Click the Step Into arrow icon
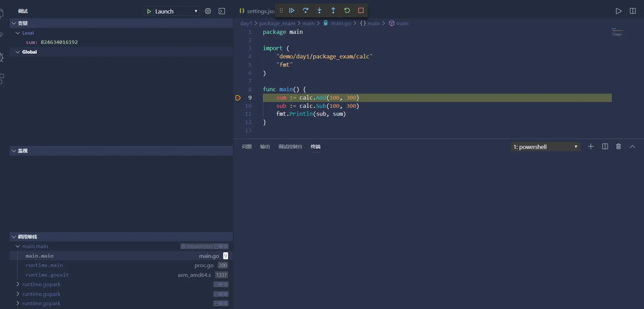Screen dimensions: 644x309 click(x=319, y=11)
